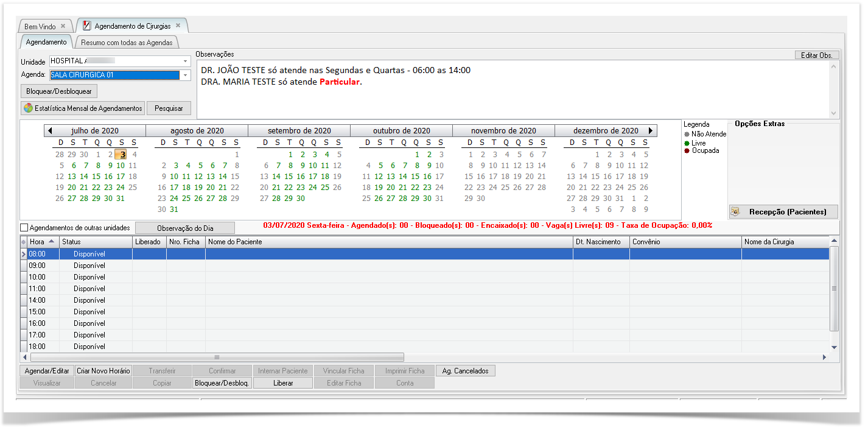Screen dimensions: 868x430
Task: Select July 10 in the calendar
Action: pos(121,166)
